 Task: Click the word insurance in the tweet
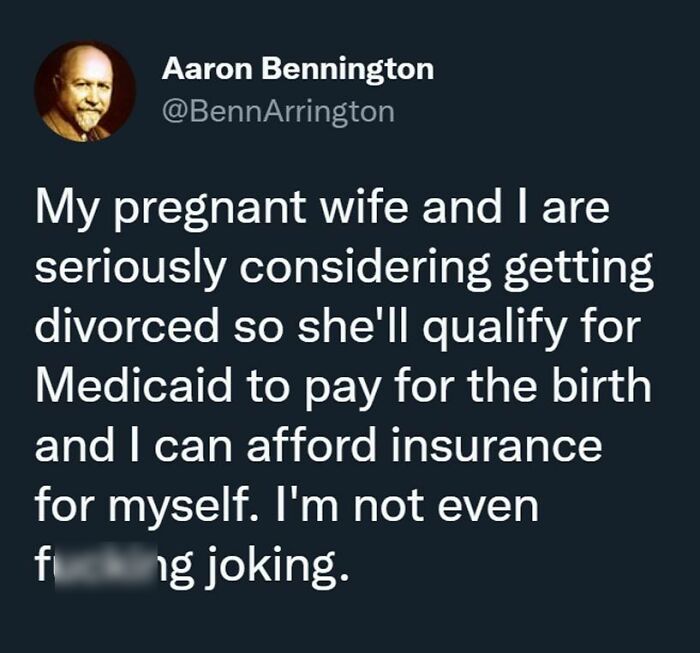pos(496,445)
